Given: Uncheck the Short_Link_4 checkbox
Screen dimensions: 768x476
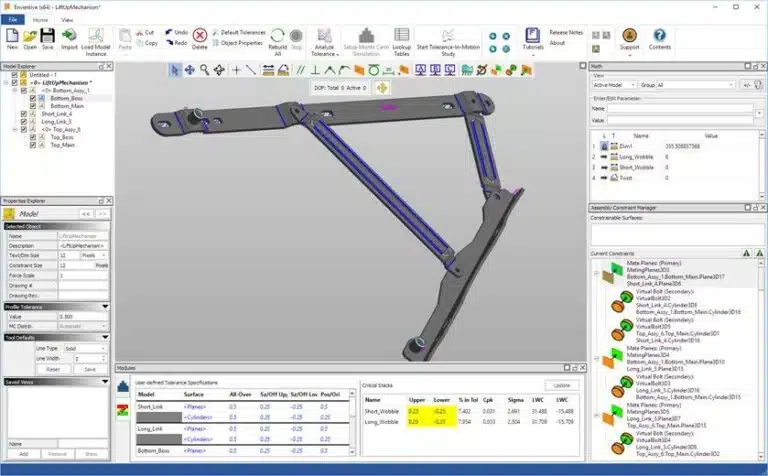Looking at the screenshot, I should pos(23,114).
